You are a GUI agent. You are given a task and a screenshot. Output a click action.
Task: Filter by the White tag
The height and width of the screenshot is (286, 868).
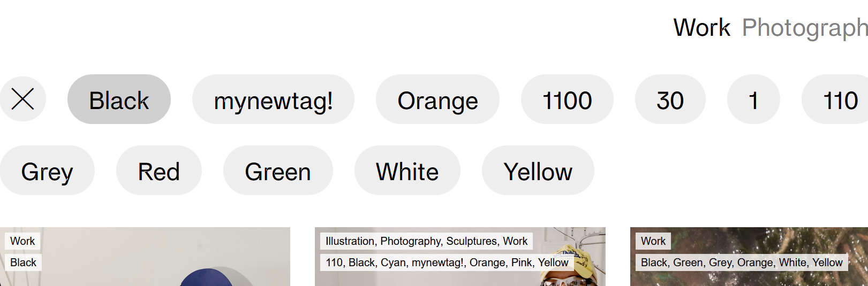click(x=407, y=171)
